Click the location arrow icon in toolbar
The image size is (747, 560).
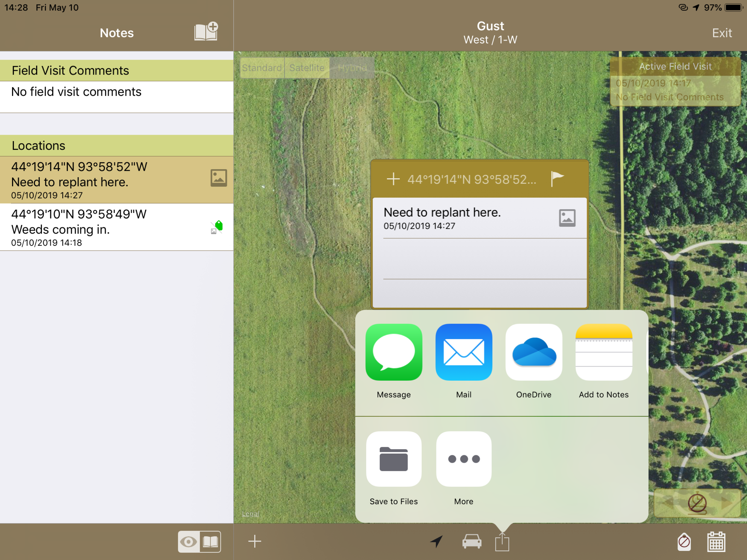pos(436,541)
